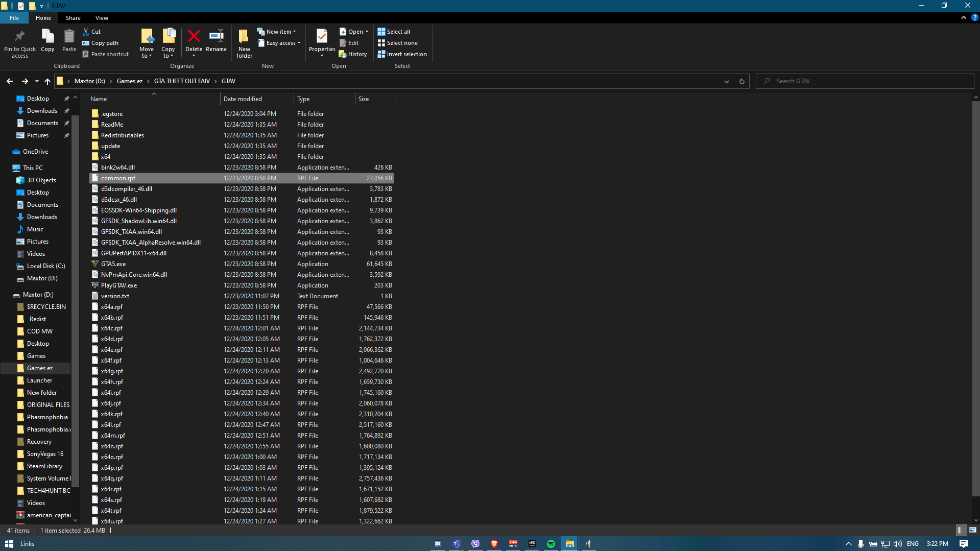Viewport: 980px width, 551px height.
Task: Click Paste shortcut in ribbon
Action: [106, 54]
